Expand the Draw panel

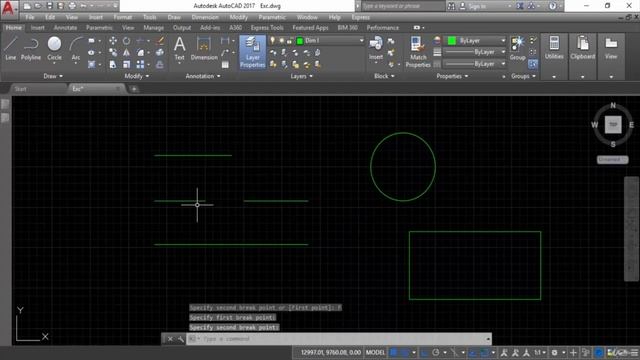tap(53, 76)
